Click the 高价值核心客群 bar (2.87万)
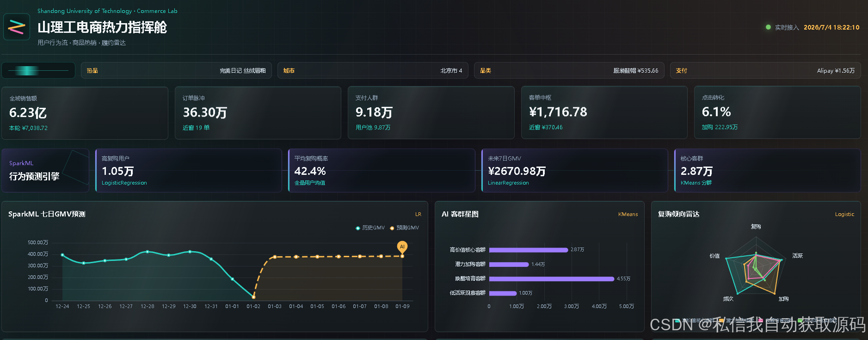This screenshot has height=340, width=868. coord(529,250)
